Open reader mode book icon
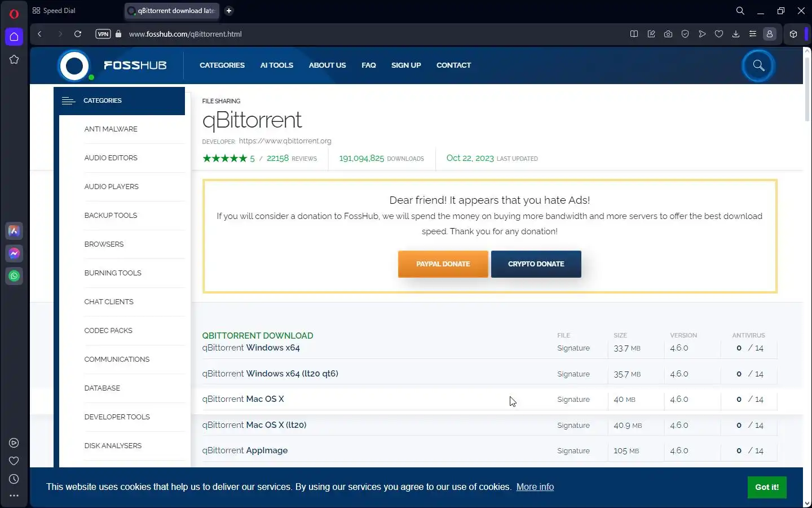This screenshot has height=508, width=812. (x=634, y=34)
